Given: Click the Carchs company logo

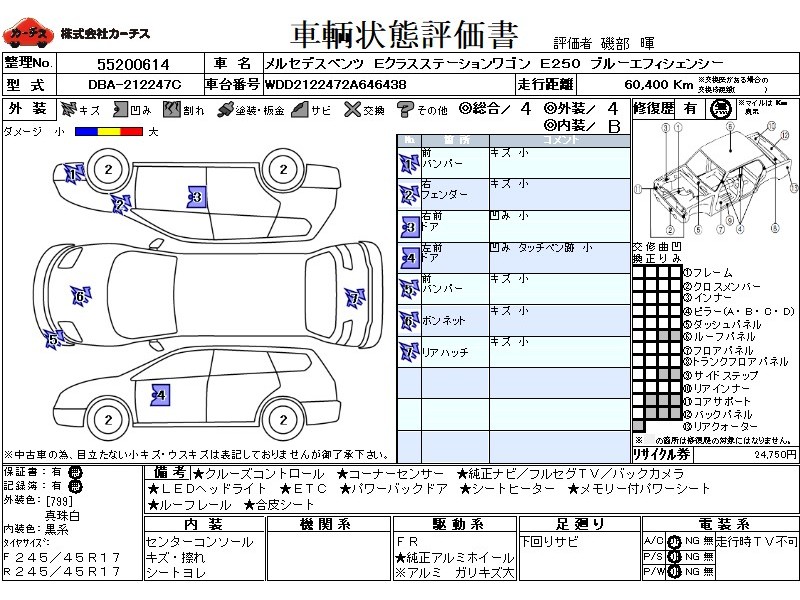Looking at the screenshot, I should point(28,34).
